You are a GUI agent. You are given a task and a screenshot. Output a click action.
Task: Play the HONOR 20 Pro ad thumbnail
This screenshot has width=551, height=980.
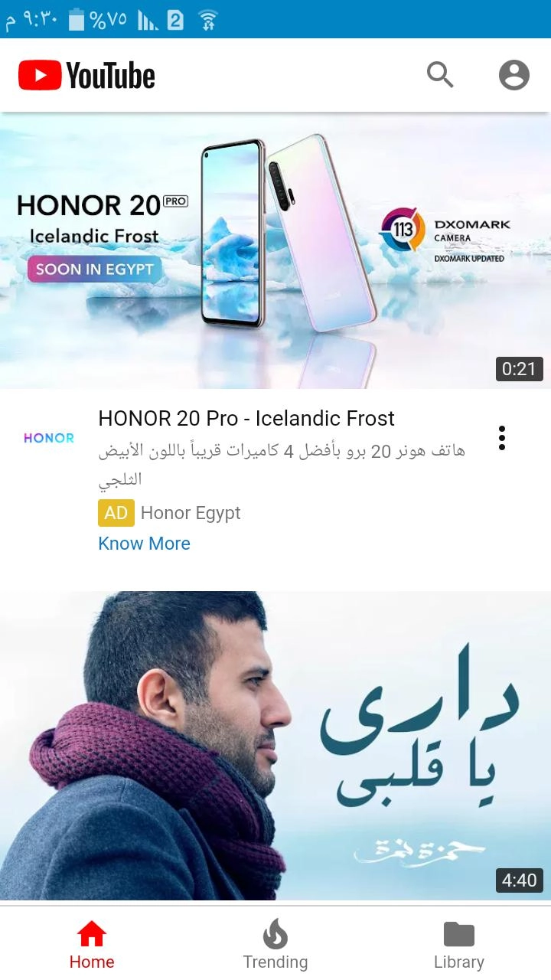click(275, 250)
